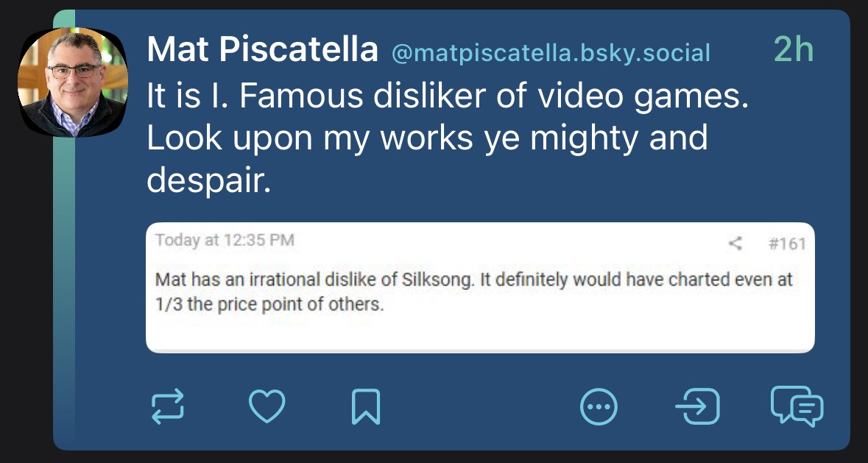The image size is (868, 463).
Task: Click the "Today at 12:35 PM" timestamp
Action: click(x=225, y=240)
